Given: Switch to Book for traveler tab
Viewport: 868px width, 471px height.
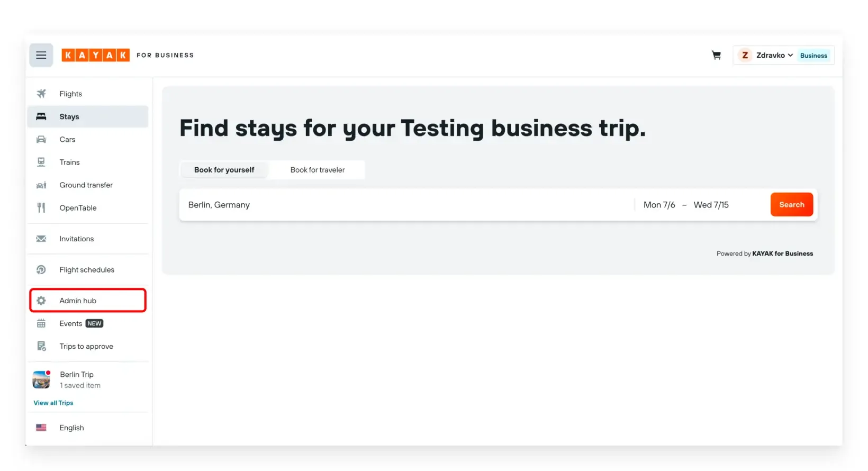Looking at the screenshot, I should click(318, 170).
